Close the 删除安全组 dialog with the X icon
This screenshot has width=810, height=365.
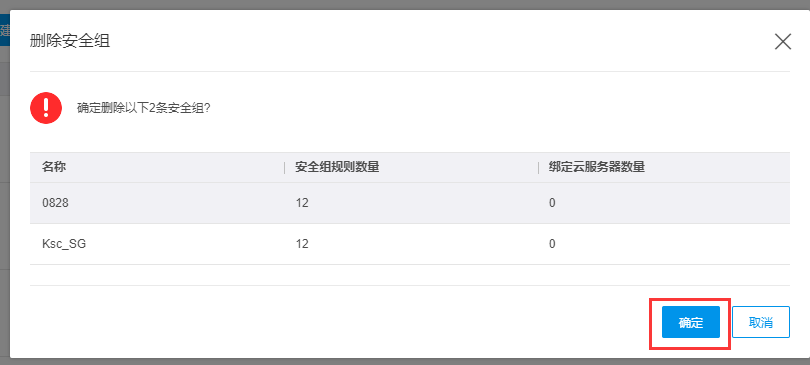(x=783, y=41)
